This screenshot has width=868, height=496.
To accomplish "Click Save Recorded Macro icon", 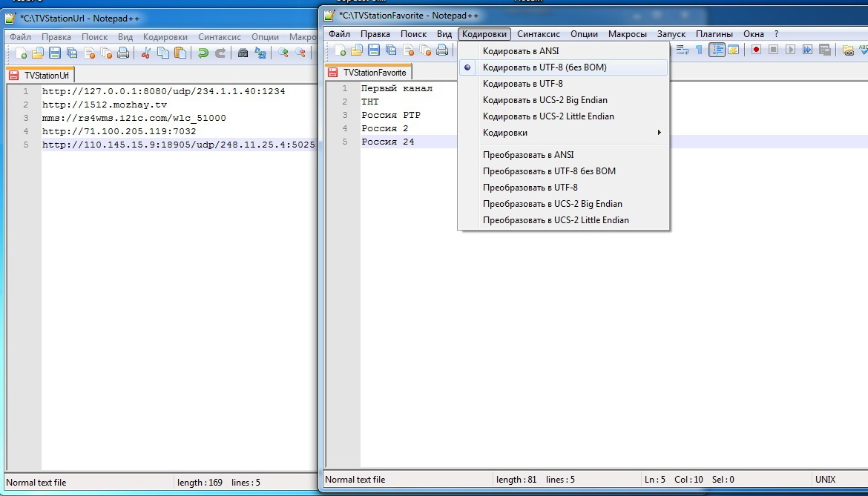I will coord(825,50).
